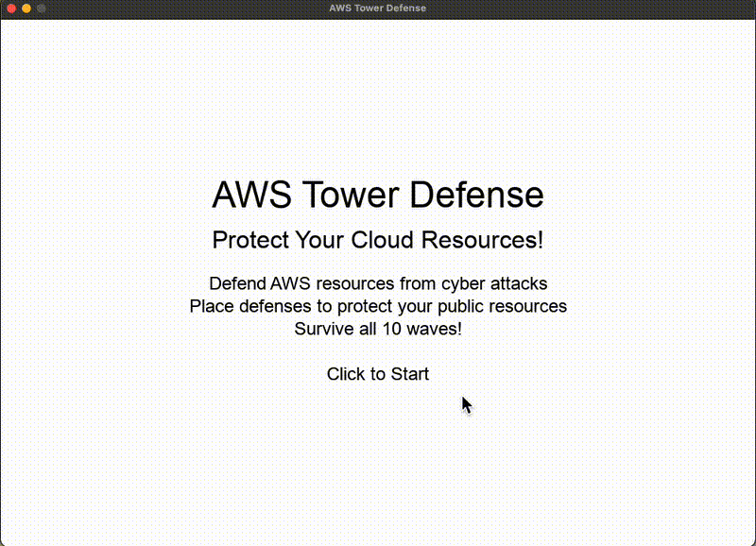Click the "Place defenses to protect your public resources" line

pos(378,306)
